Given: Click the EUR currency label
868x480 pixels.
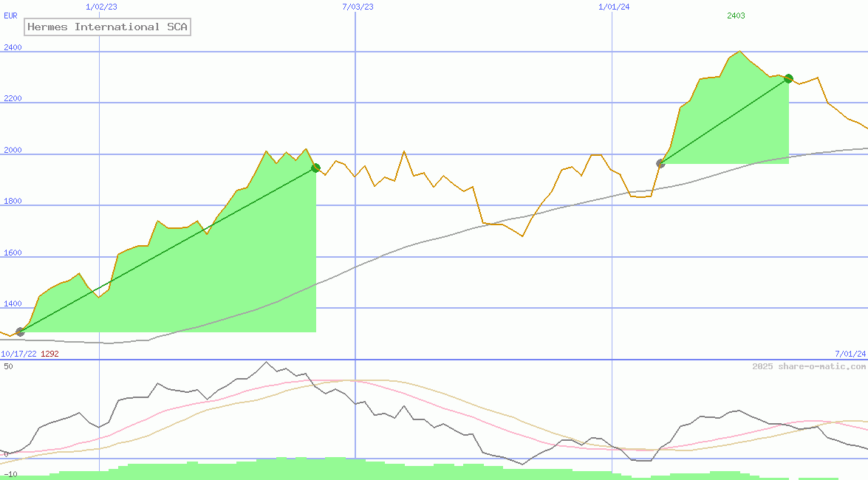Looking at the screenshot, I should click(10, 16).
